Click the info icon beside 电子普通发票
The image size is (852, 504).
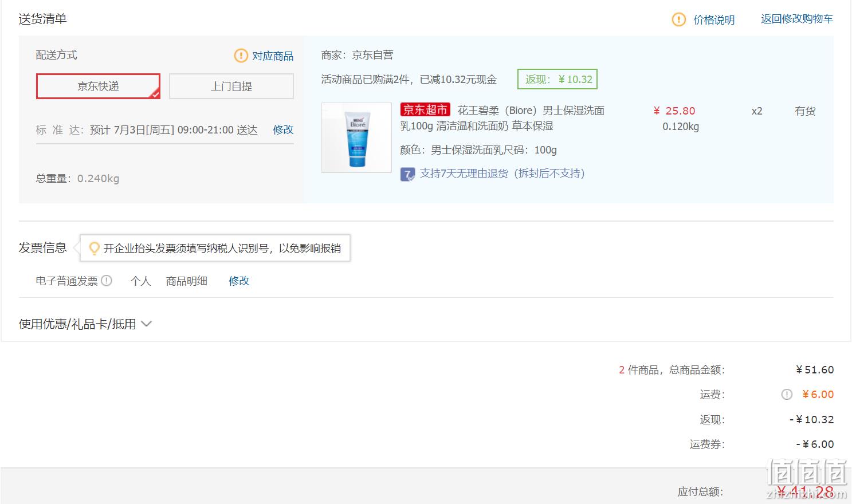[107, 281]
